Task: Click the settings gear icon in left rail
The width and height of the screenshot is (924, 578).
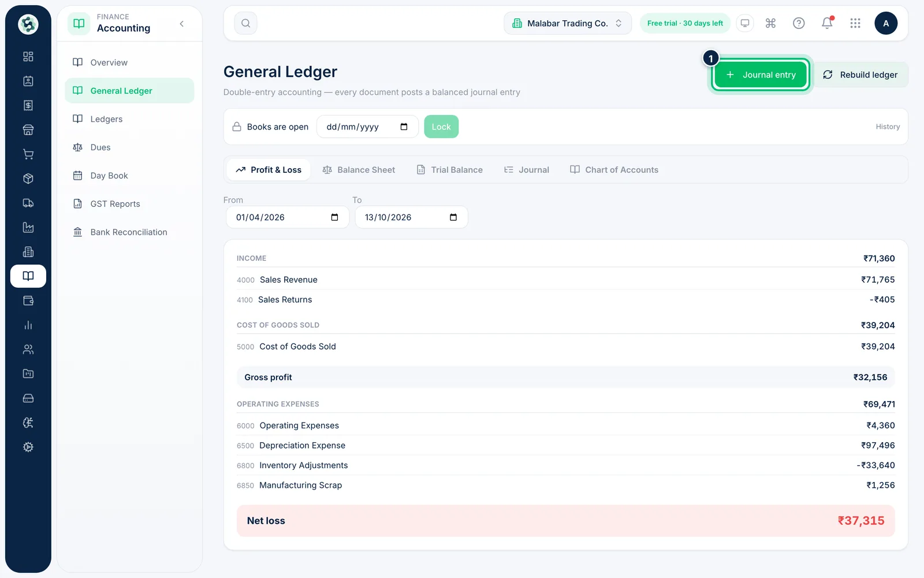Action: point(28,447)
